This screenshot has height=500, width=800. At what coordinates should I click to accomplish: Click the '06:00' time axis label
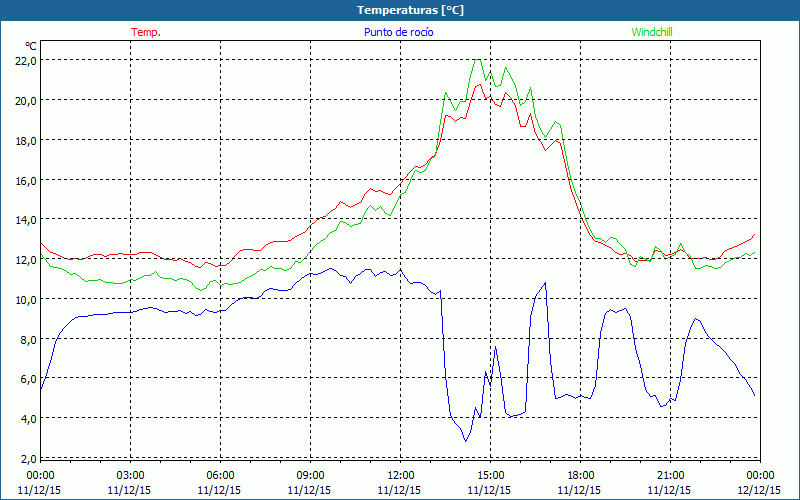(x=220, y=476)
